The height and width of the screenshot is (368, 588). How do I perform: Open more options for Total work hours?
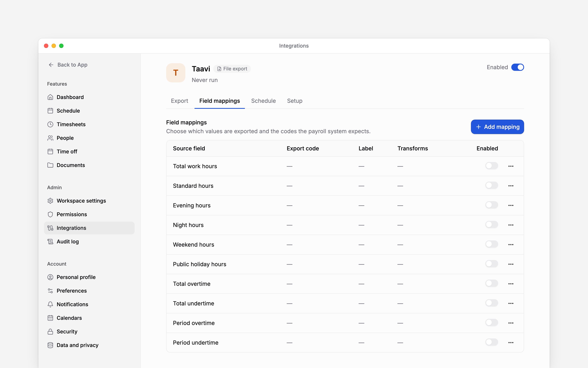(x=511, y=166)
